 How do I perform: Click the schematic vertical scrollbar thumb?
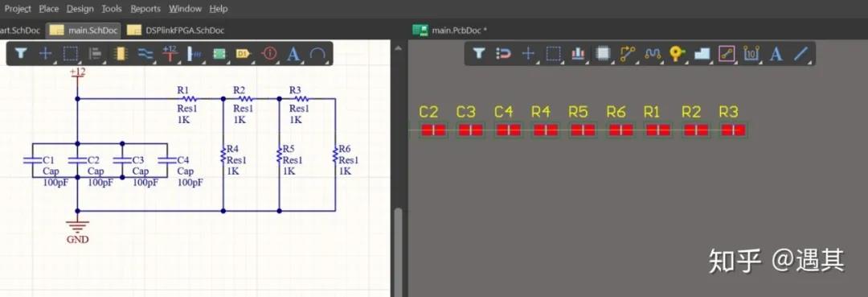click(398, 252)
